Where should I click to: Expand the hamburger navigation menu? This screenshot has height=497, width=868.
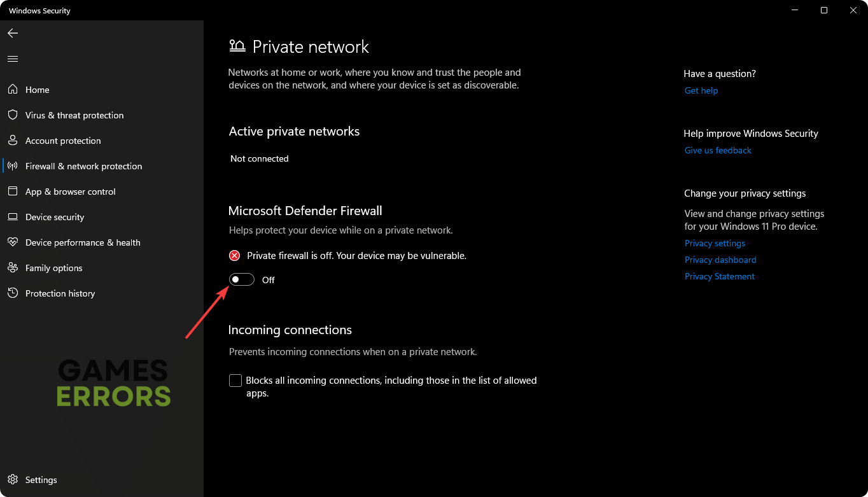13,59
